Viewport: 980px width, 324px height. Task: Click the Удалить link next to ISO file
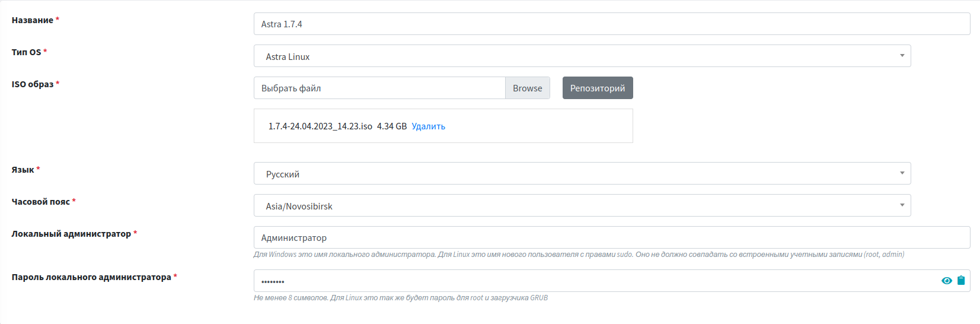pyautogui.click(x=429, y=126)
